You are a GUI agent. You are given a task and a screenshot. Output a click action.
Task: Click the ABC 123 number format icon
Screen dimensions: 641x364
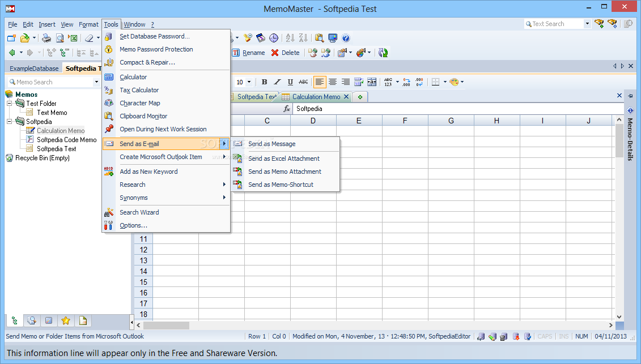click(388, 82)
